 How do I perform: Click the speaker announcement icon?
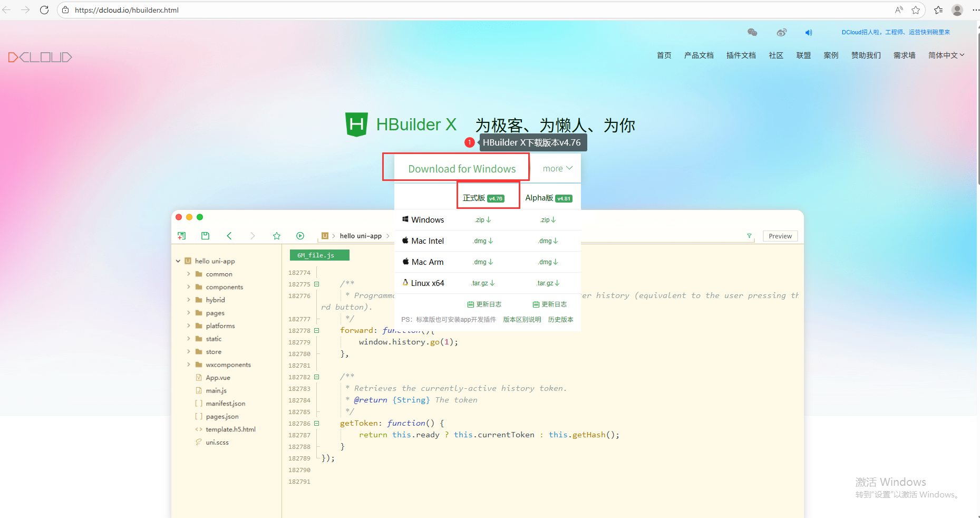(809, 33)
